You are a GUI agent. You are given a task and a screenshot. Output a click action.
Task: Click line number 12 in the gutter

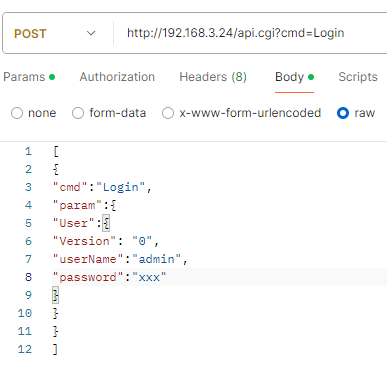click(25, 349)
